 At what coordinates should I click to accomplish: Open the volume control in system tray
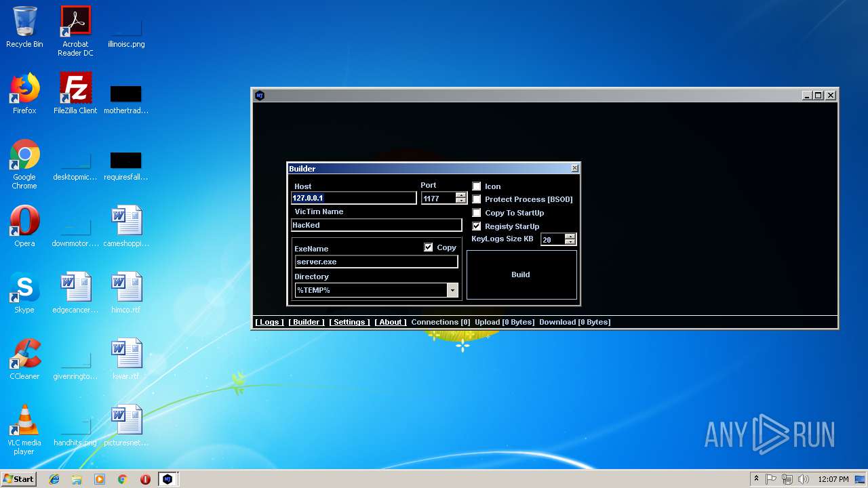point(804,479)
